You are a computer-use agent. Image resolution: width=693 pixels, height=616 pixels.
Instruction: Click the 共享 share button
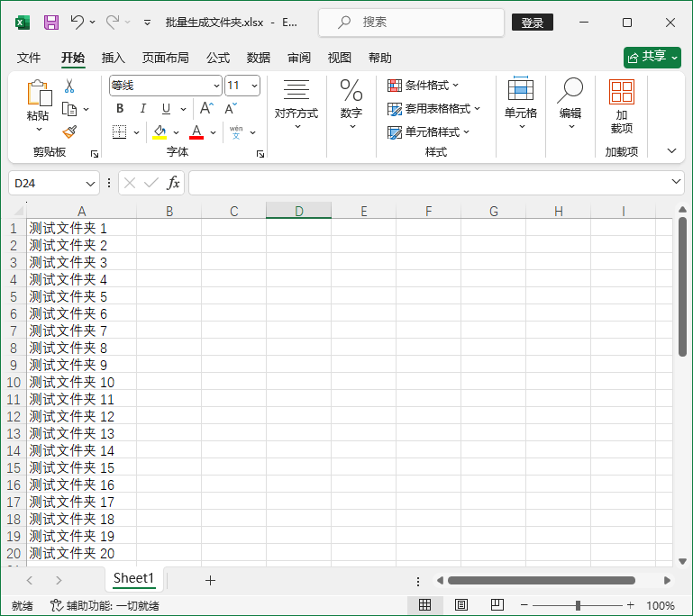tap(652, 57)
